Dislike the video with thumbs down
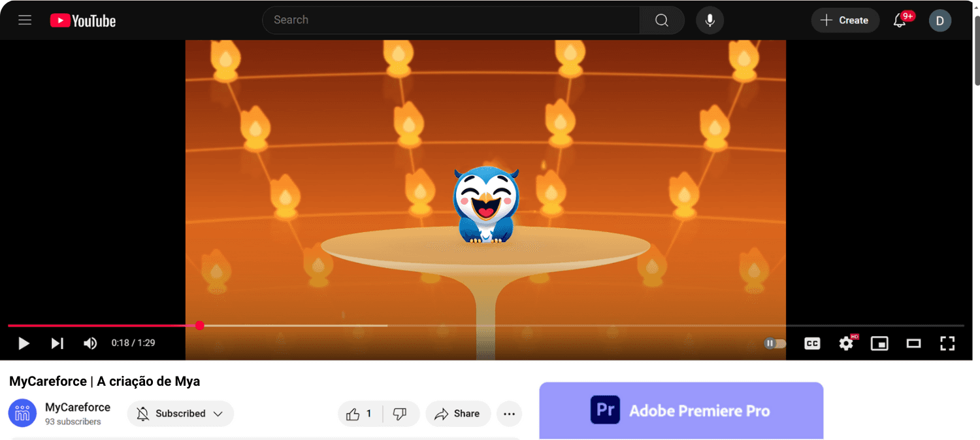980x440 pixels. pos(400,414)
